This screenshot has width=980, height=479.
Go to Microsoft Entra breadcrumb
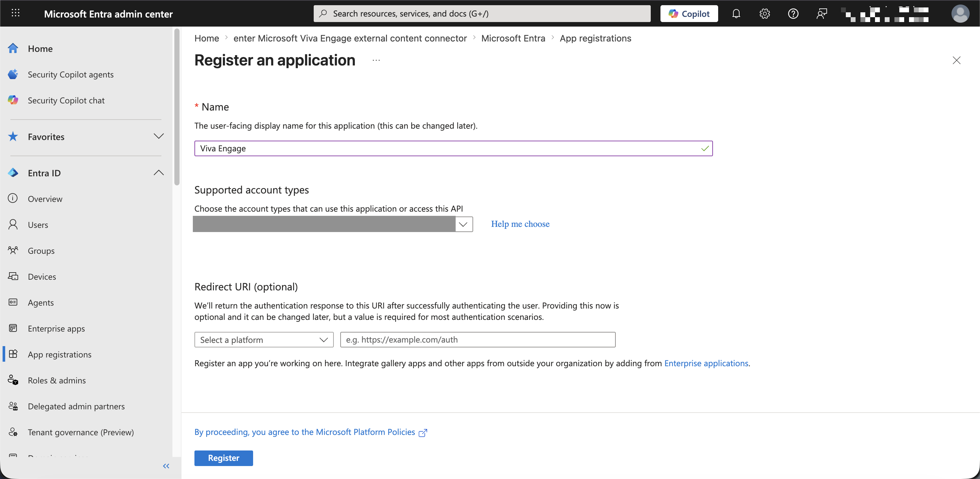coord(513,38)
